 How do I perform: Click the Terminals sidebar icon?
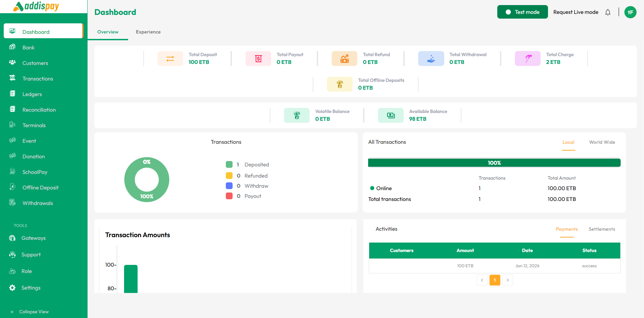pyautogui.click(x=13, y=125)
